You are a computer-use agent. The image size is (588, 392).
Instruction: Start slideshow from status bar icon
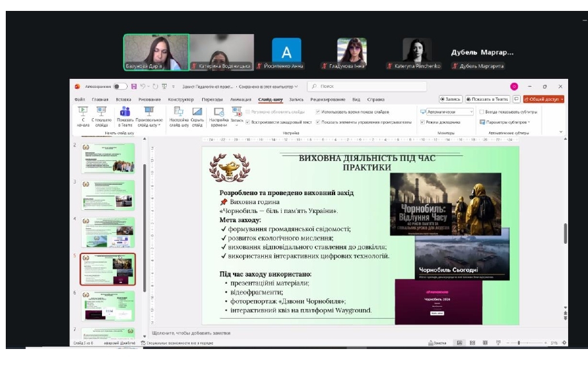pyautogui.click(x=498, y=343)
